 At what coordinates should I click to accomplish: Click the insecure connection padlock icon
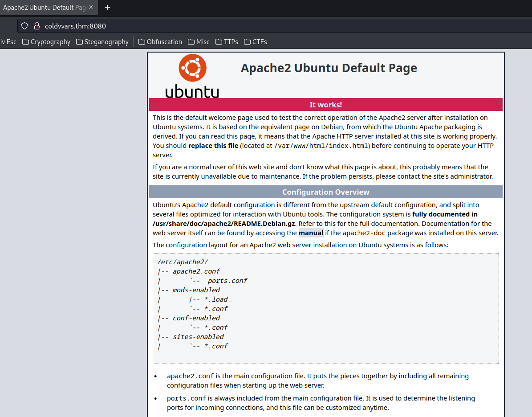[x=37, y=26]
